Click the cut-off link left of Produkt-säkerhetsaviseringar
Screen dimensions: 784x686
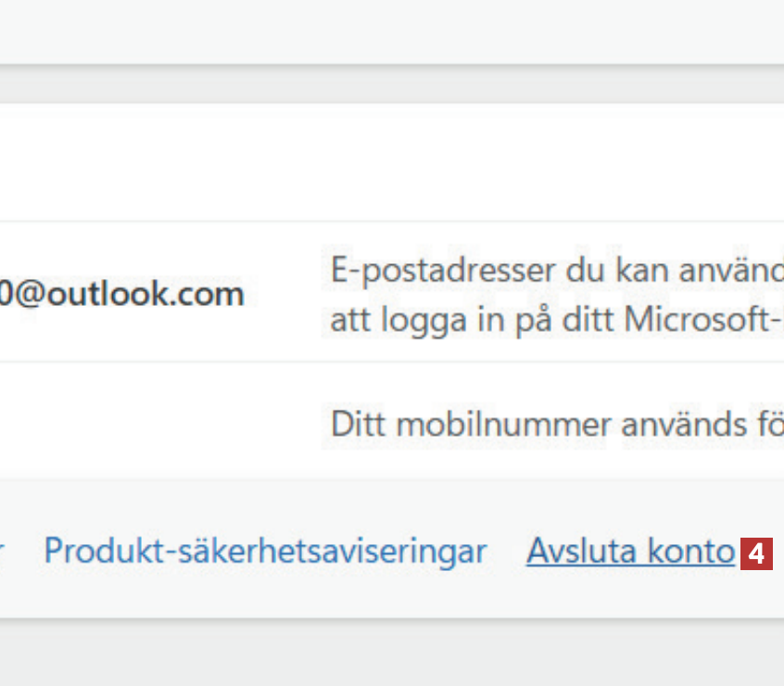coord(3,553)
